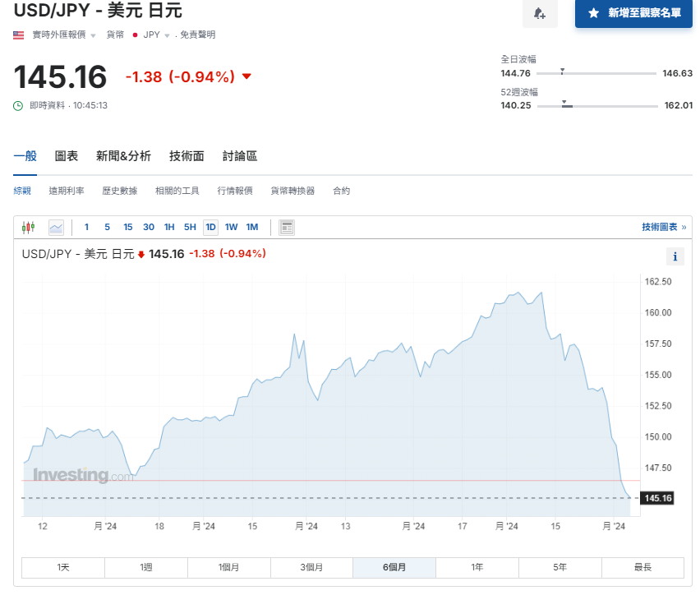700x609 pixels.
Task: Activate the 6個月 range option
Action: tap(394, 567)
